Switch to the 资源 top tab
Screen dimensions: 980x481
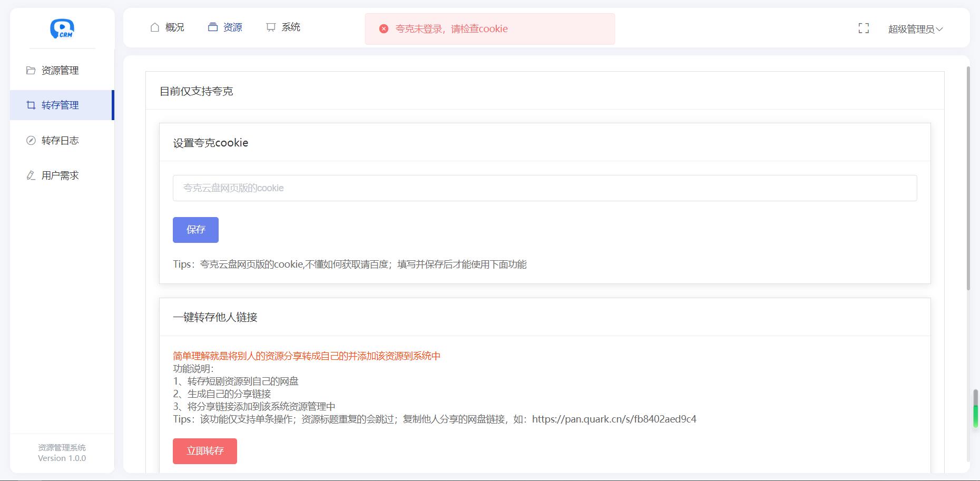click(x=225, y=27)
